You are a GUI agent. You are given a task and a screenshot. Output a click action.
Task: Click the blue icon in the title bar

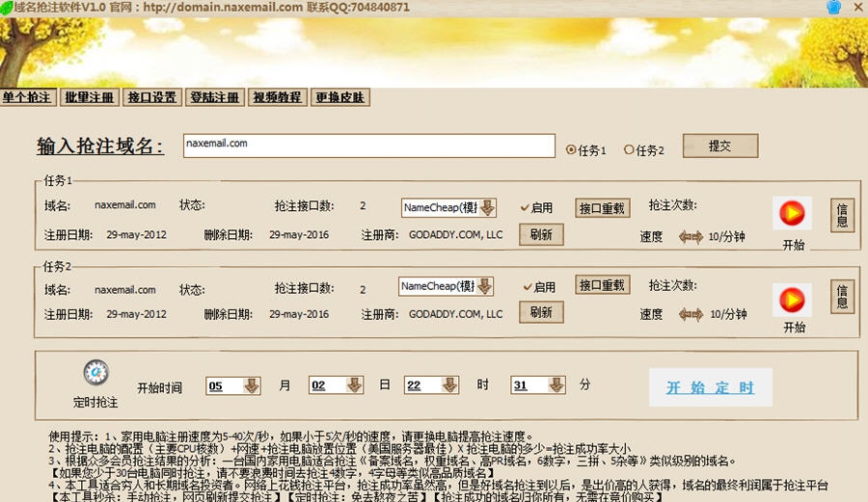[833, 7]
